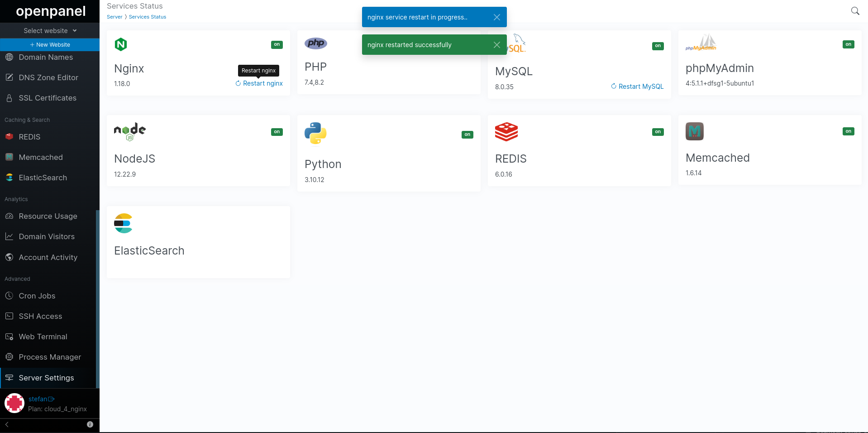Image resolution: width=868 pixels, height=433 pixels.
Task: Click the PHP logo icon
Action: click(x=316, y=43)
